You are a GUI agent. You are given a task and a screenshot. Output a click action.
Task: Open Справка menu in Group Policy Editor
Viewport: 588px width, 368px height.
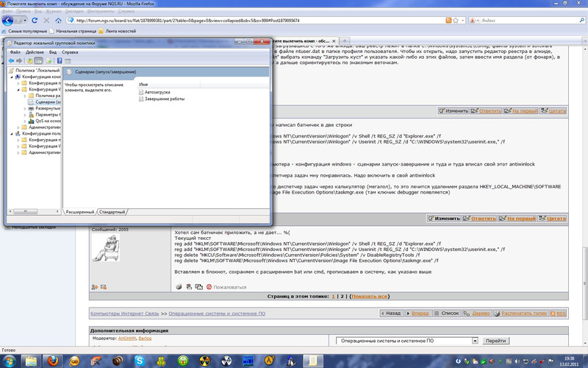tap(70, 52)
